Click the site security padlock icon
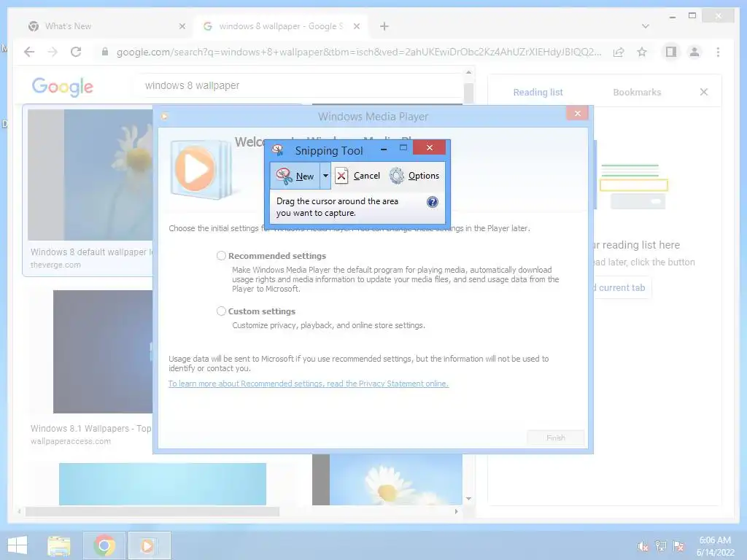This screenshot has width=747, height=560. click(105, 52)
